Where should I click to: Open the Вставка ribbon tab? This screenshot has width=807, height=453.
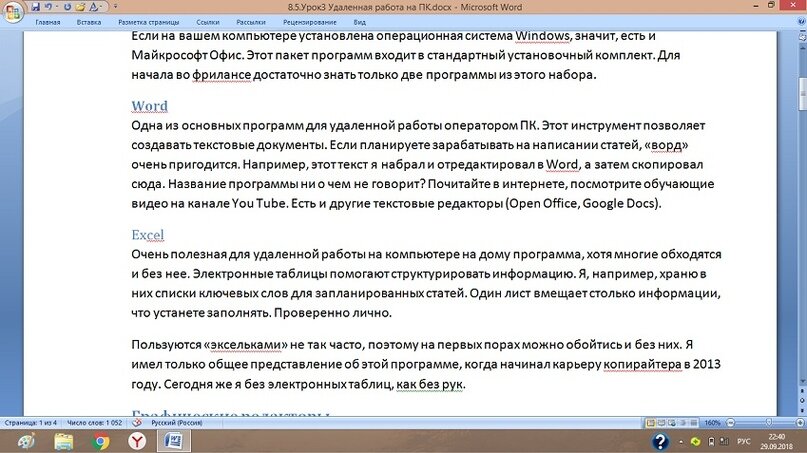click(x=89, y=22)
